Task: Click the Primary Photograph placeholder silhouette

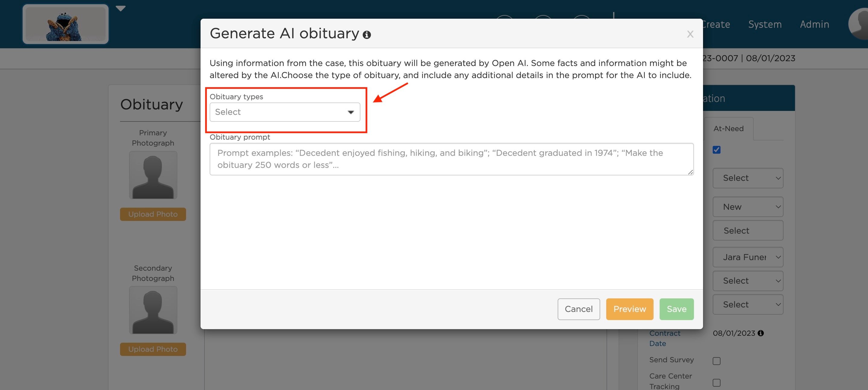Action: coord(153,175)
